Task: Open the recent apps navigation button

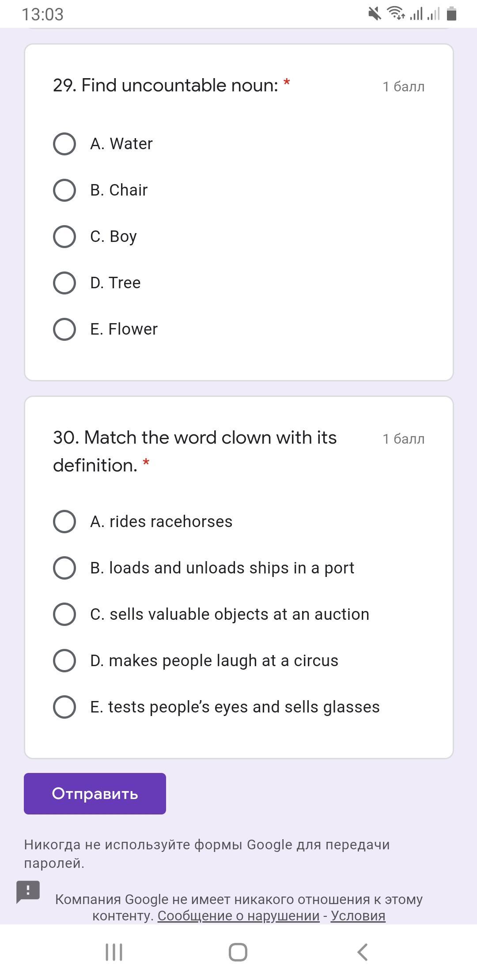Action: click(114, 952)
